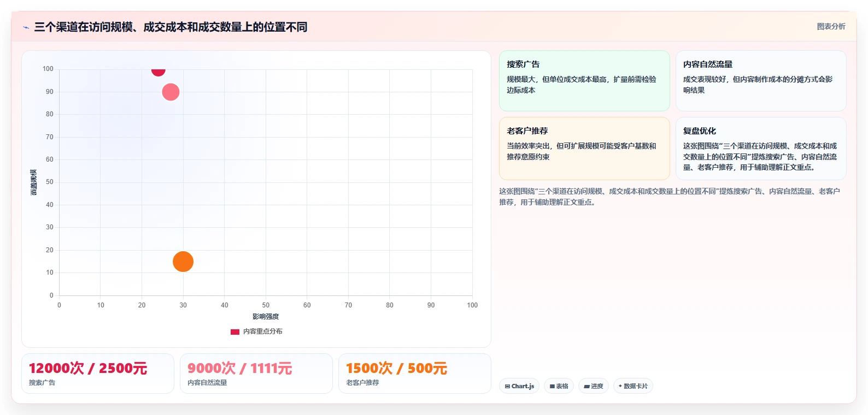
Task: Click the x-axis tick label 100
Action: [472, 305]
